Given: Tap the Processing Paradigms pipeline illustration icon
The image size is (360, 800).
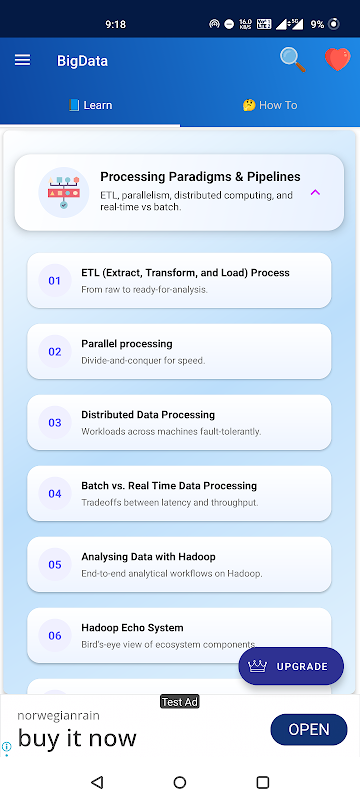Looking at the screenshot, I should (64, 192).
